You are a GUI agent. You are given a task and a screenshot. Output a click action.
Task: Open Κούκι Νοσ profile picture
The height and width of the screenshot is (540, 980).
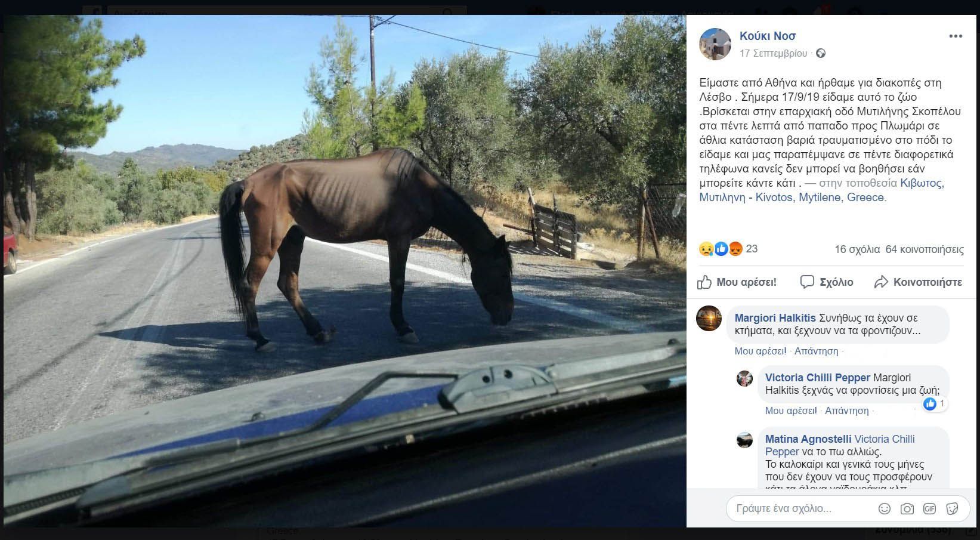[715, 44]
